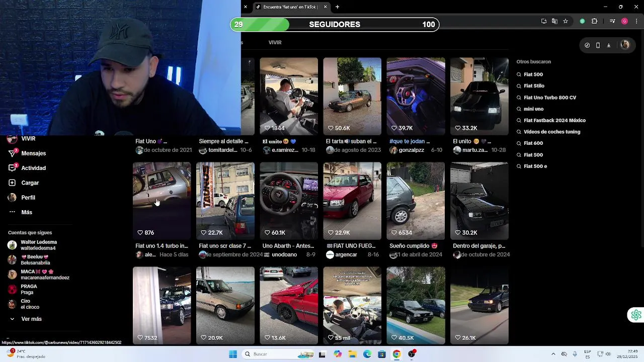The height and width of the screenshot is (362, 644).
Task: Open Copilot from the taskbar
Action: pyautogui.click(x=338, y=354)
